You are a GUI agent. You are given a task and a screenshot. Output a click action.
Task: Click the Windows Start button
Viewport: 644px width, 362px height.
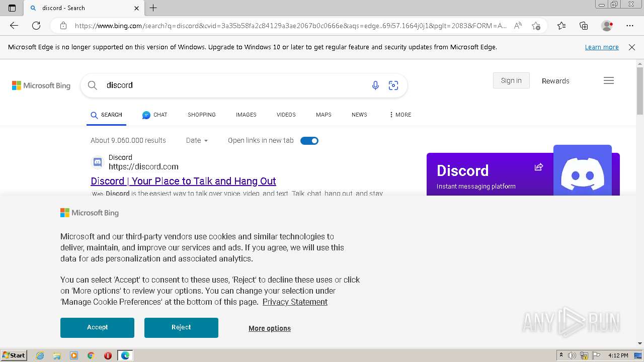(x=14, y=355)
